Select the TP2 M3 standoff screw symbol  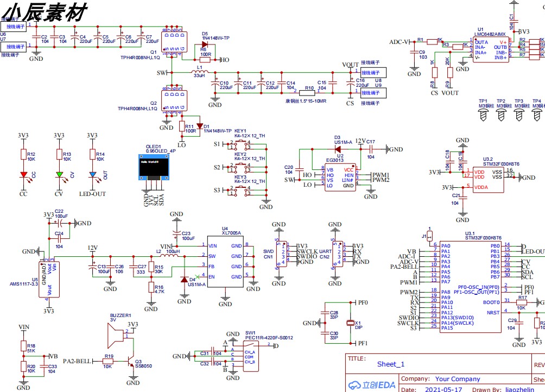click(x=501, y=115)
